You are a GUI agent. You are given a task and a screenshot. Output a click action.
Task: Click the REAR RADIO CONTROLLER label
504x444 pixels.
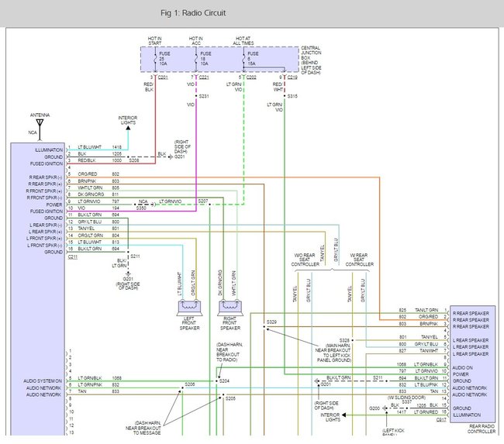[482, 429]
